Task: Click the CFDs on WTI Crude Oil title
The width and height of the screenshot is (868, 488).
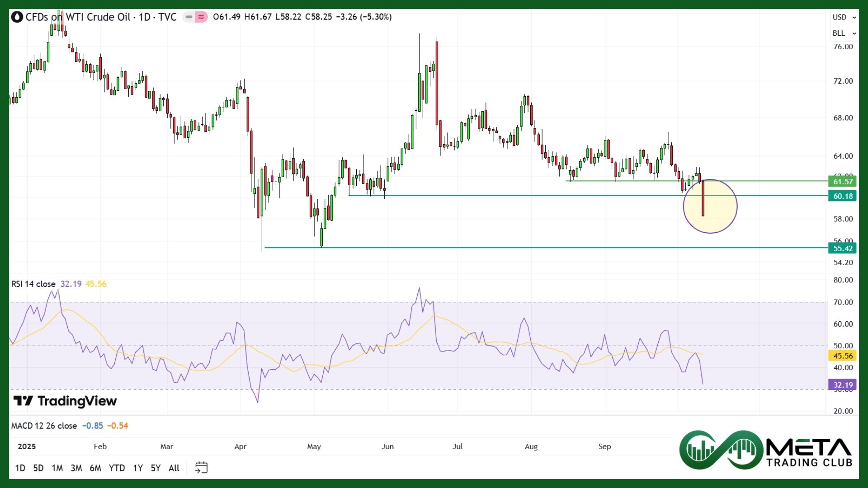Action: point(78,17)
